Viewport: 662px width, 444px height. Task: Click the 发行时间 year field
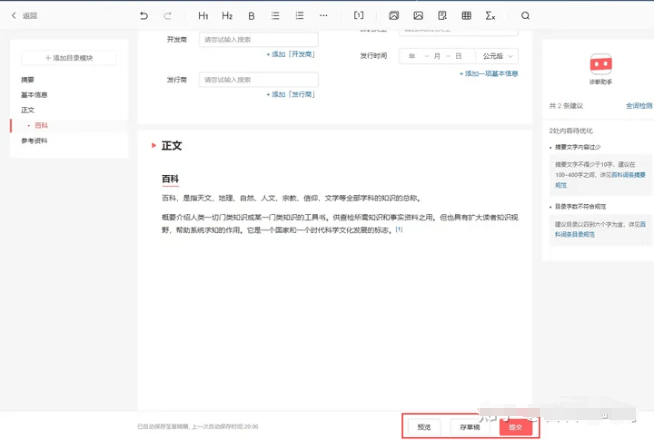click(412, 56)
